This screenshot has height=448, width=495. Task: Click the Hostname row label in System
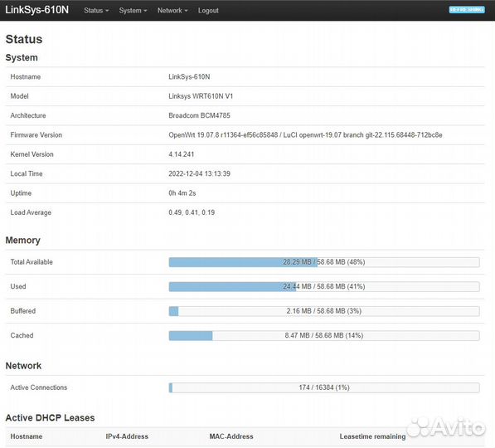tap(25, 77)
